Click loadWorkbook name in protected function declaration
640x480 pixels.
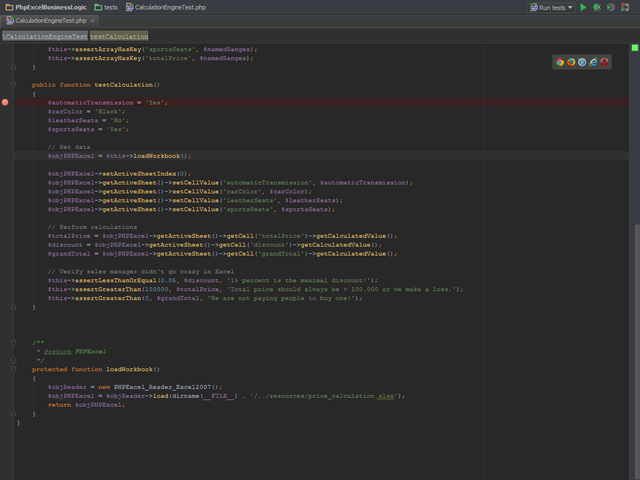click(129, 369)
